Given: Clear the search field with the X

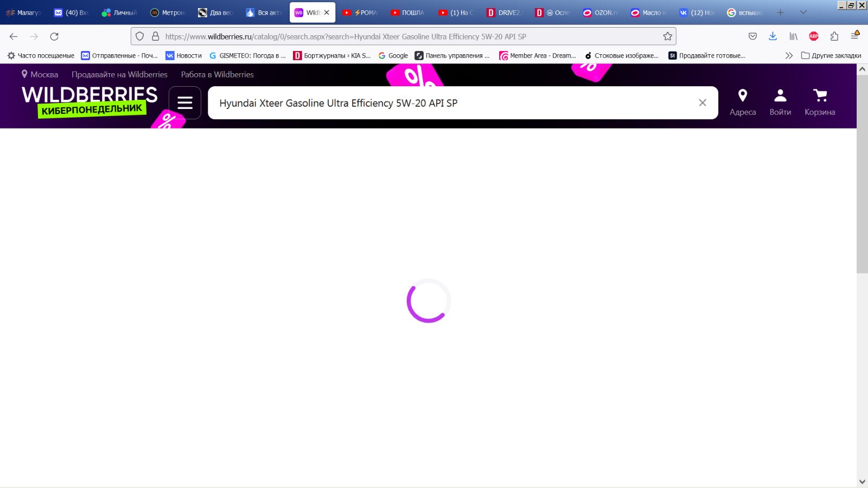Looking at the screenshot, I should point(703,102).
